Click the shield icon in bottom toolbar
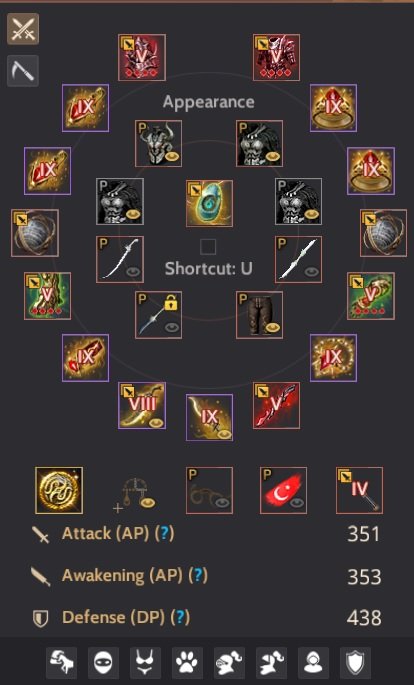The width and height of the screenshot is (414, 685). [x=355, y=663]
